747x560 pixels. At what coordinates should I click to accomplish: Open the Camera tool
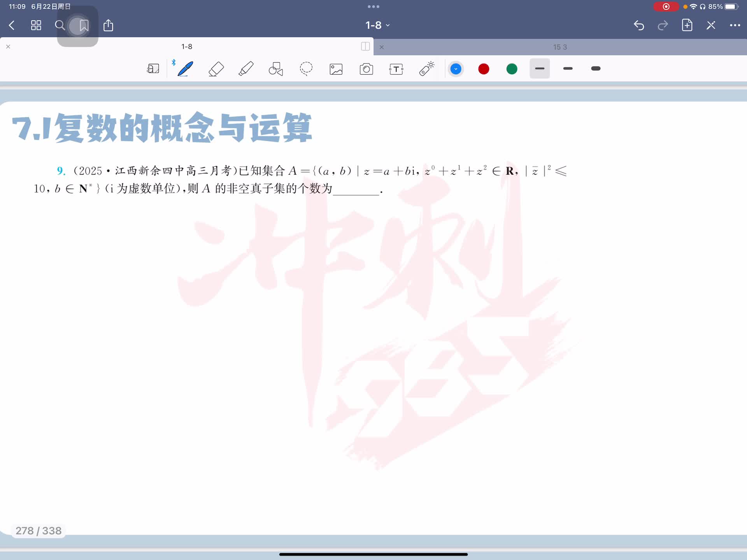coord(366,69)
